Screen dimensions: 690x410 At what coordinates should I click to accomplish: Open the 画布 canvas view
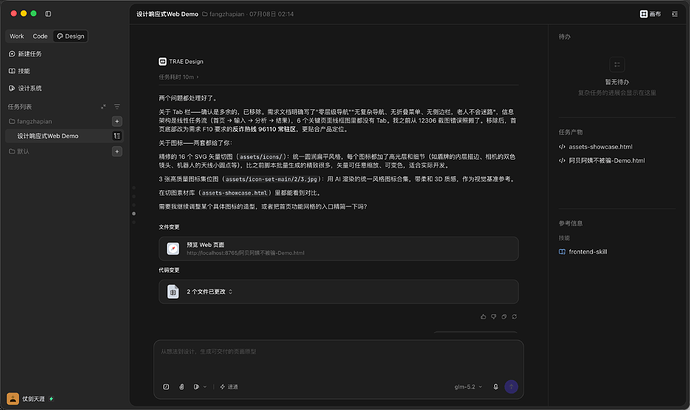pyautogui.click(x=650, y=14)
